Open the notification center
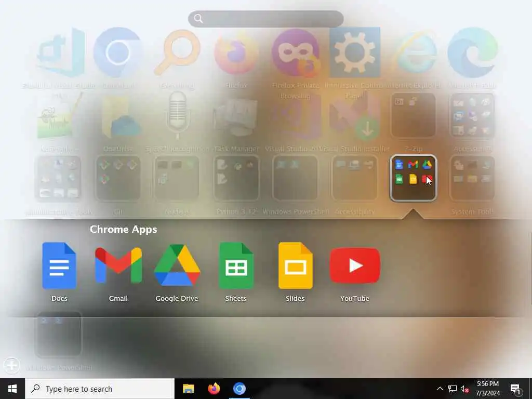The width and height of the screenshot is (532, 399). tap(516, 389)
